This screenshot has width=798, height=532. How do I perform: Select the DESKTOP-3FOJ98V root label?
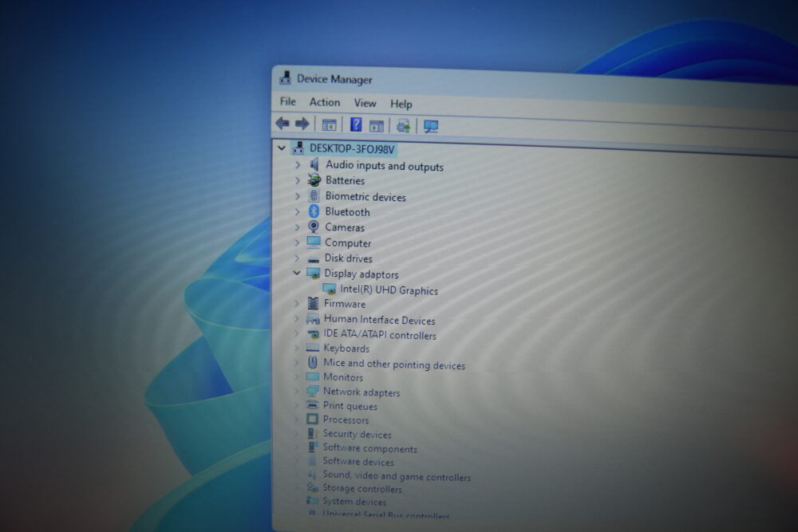tap(352, 149)
